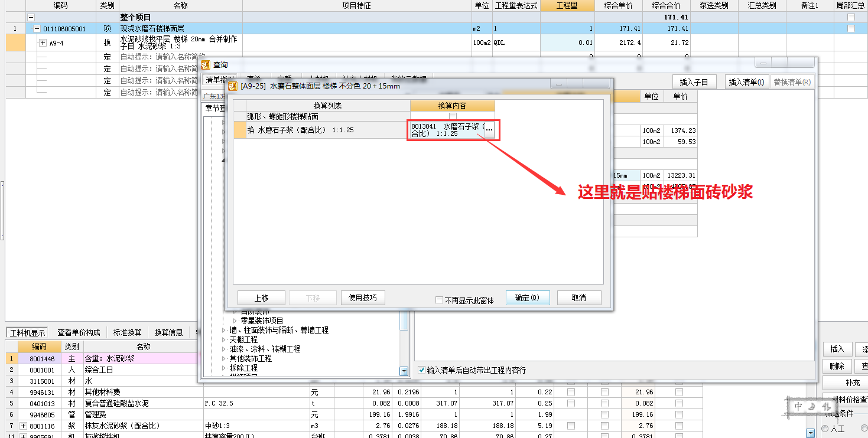Image resolution: width=868 pixels, height=438 pixels.
Task: Expand the 天棚工程 tree node
Action: [x=223, y=340]
